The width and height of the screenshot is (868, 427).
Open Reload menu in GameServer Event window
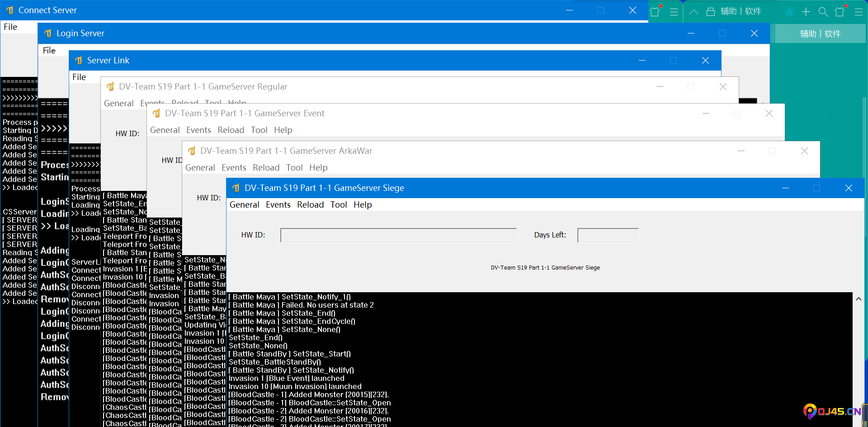tap(231, 130)
